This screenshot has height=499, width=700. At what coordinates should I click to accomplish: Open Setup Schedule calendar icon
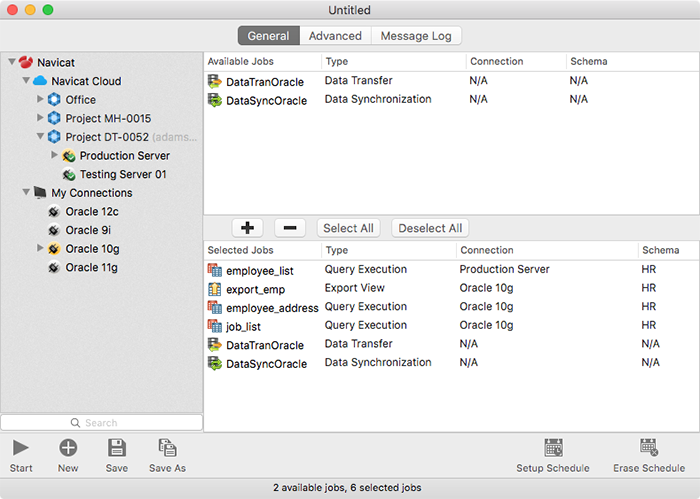553,448
